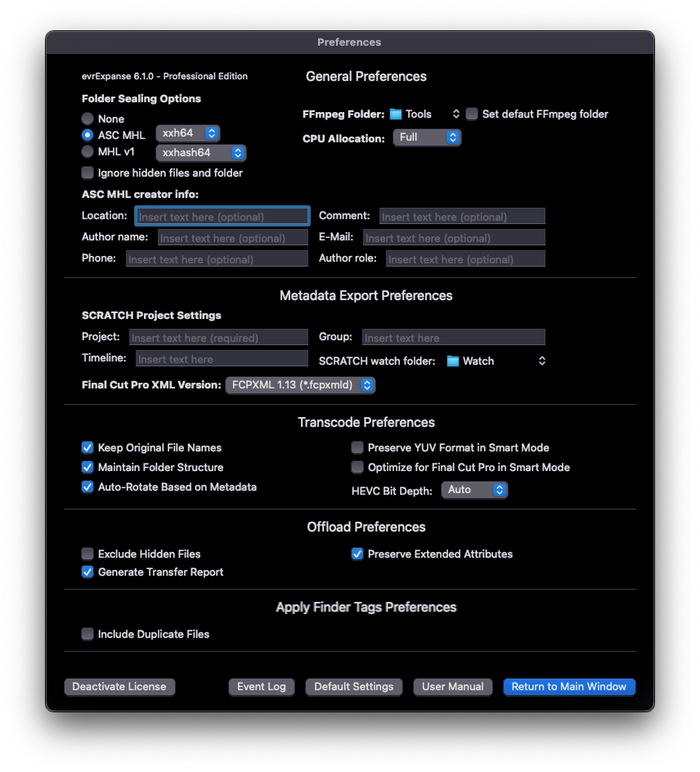Uncheck Keep Original File Names

pyautogui.click(x=87, y=447)
